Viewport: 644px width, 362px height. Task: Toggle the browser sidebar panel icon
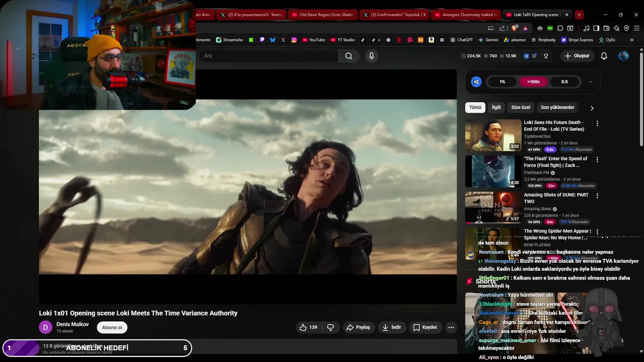pos(596,28)
